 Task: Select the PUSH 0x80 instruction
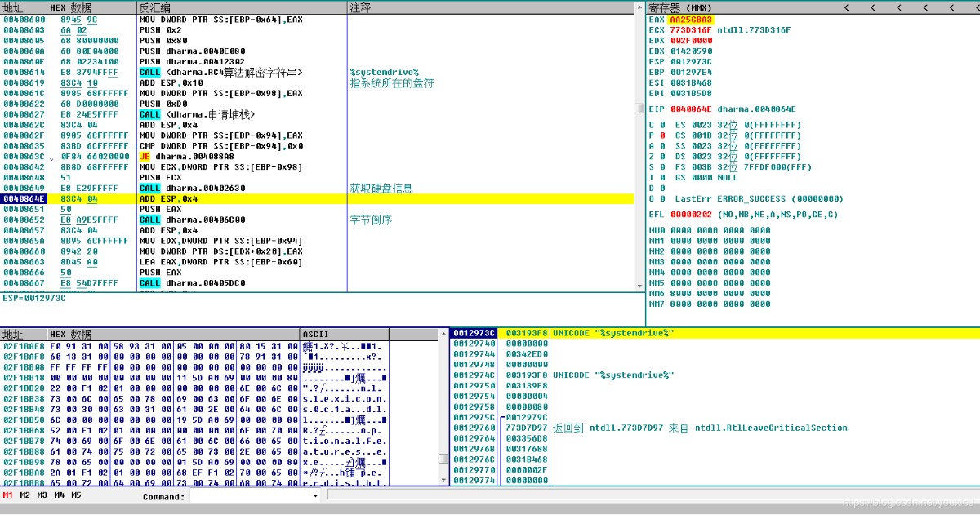(x=163, y=41)
